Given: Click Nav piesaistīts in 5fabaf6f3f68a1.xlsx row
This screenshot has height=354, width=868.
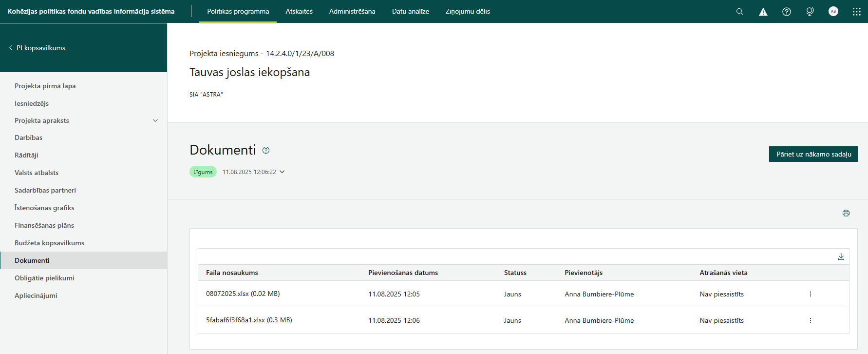Looking at the screenshot, I should 722,320.
